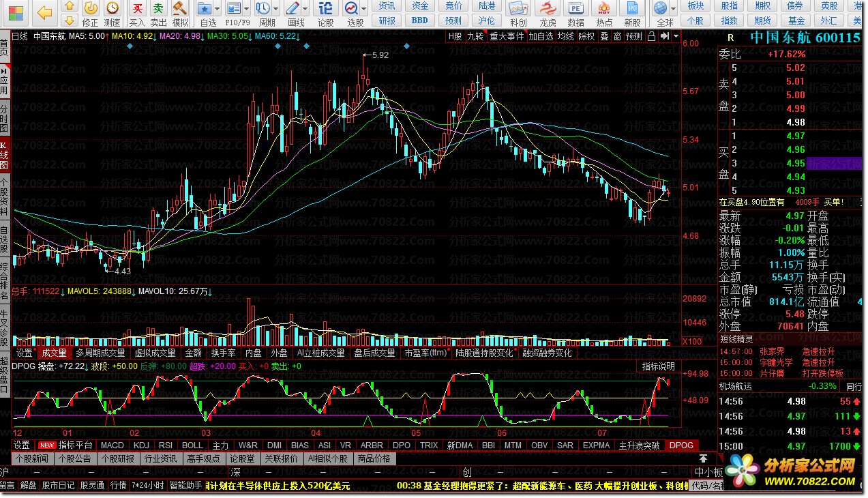
Task: Select the 换手率 turnover rate tab
Action: [x=223, y=353]
